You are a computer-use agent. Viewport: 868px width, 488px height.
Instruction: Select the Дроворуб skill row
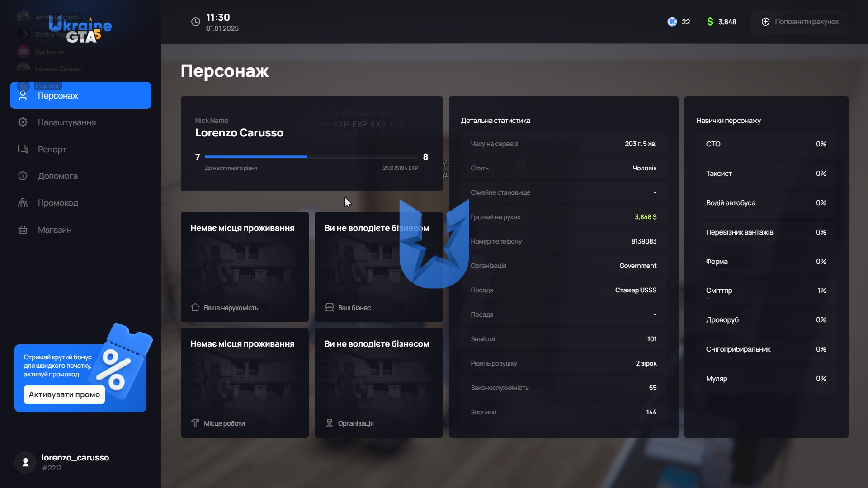766,320
